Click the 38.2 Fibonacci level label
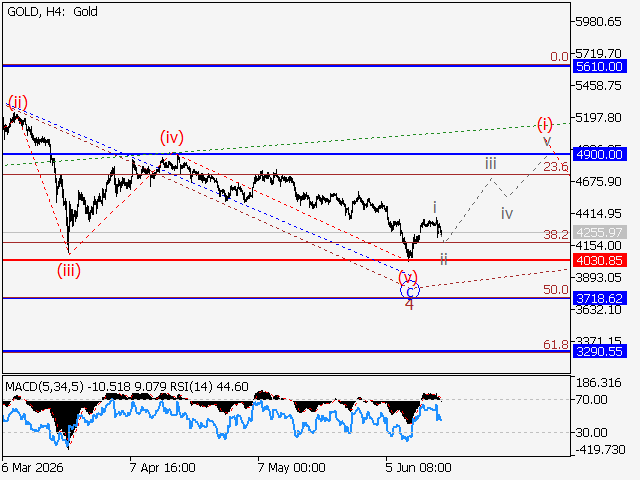This screenshot has height=480, width=640. [556, 234]
